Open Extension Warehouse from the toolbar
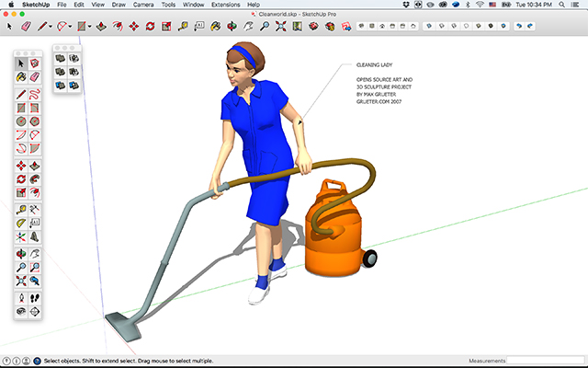This screenshot has height=368, width=588. 330,27
